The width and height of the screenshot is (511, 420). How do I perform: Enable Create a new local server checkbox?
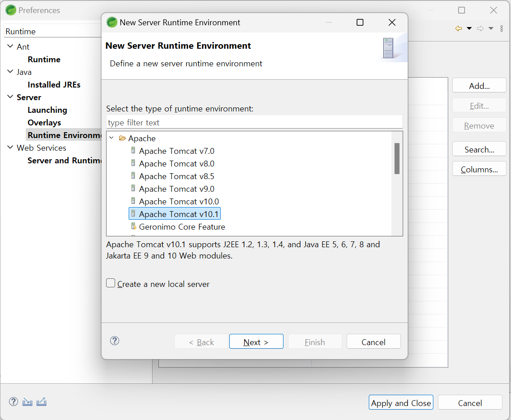click(111, 283)
